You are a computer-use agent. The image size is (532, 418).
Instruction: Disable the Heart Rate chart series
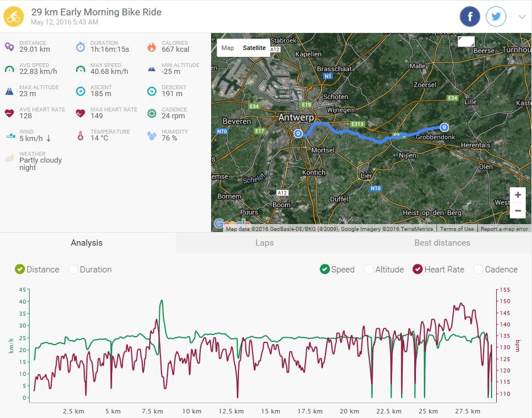point(418,270)
